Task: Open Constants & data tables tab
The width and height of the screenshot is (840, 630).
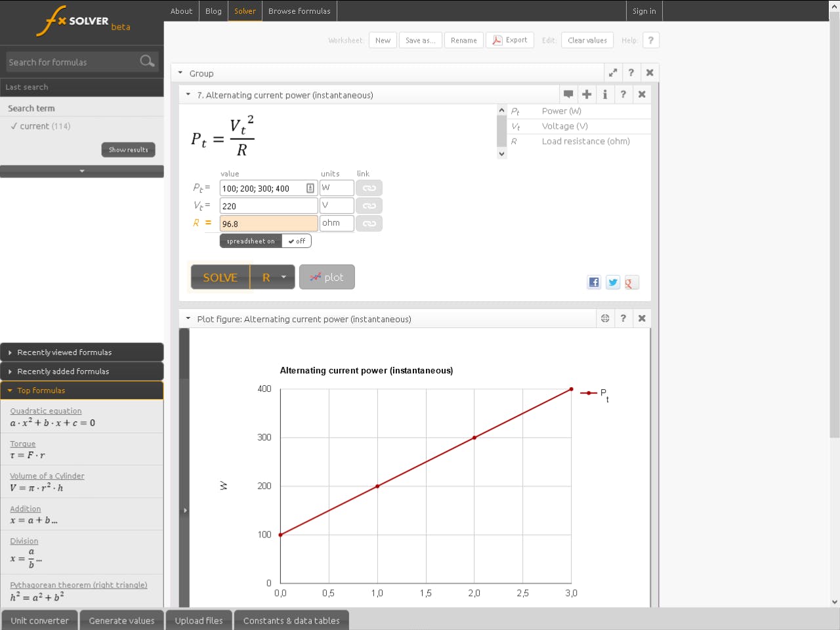Action: click(291, 620)
